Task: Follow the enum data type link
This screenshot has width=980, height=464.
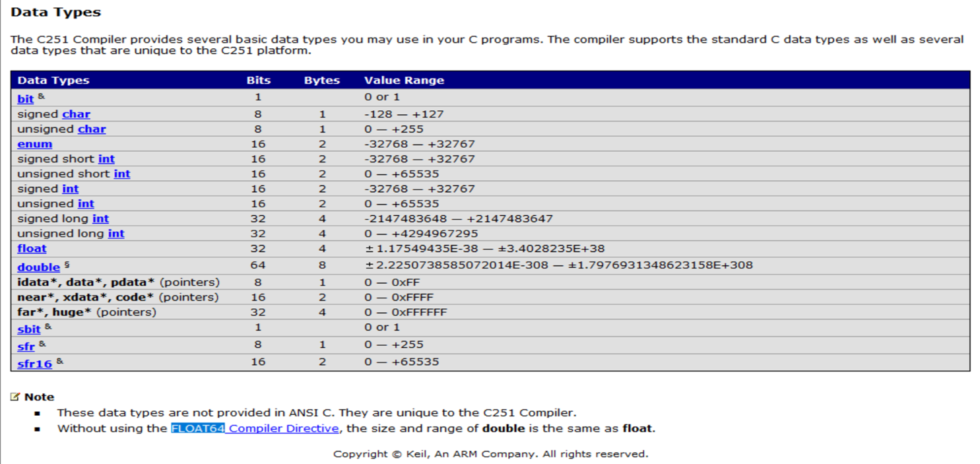Action: (x=34, y=144)
